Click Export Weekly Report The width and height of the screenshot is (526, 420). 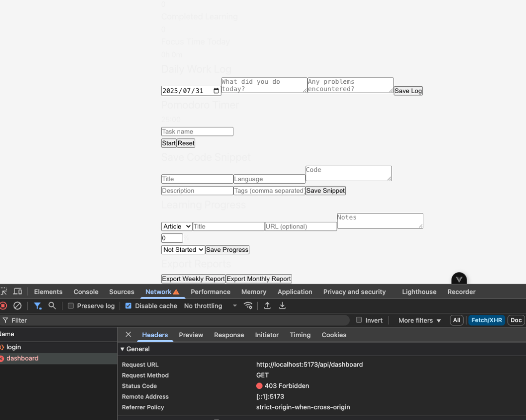[x=193, y=279]
